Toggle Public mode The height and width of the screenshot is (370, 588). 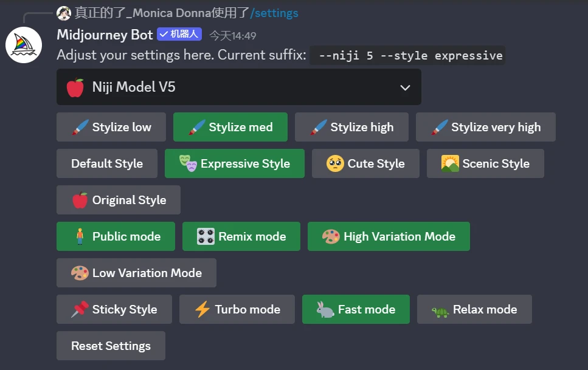coord(116,236)
